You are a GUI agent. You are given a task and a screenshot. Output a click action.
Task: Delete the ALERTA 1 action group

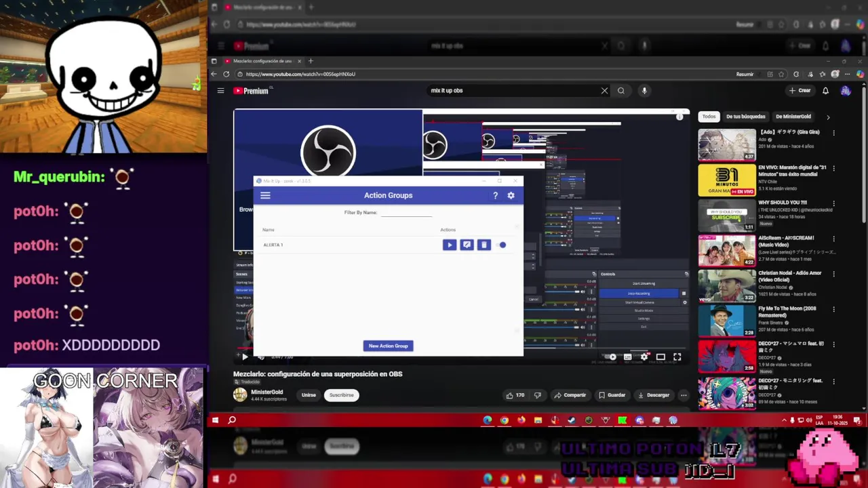pos(484,245)
